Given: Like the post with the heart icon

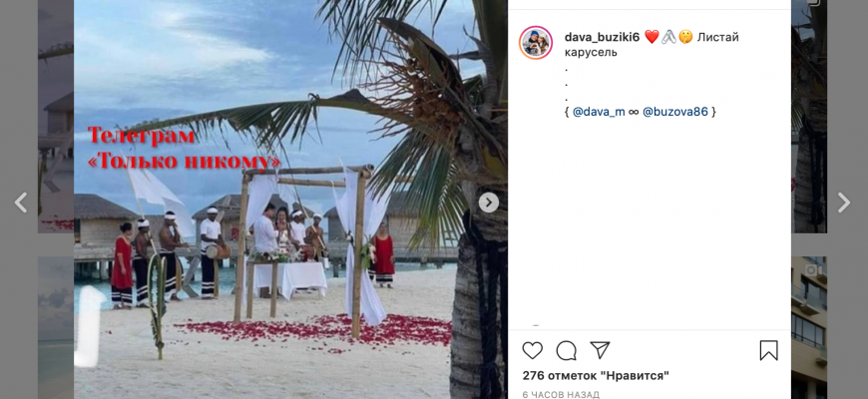Looking at the screenshot, I should pos(533,350).
